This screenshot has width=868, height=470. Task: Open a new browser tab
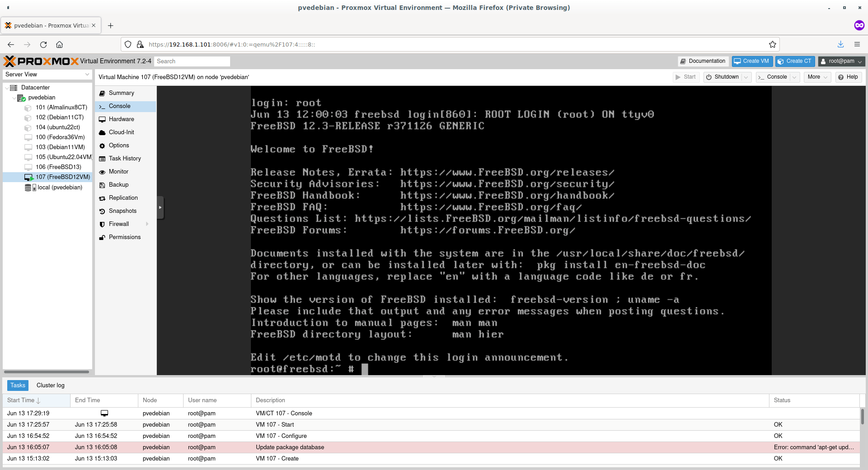111,25
